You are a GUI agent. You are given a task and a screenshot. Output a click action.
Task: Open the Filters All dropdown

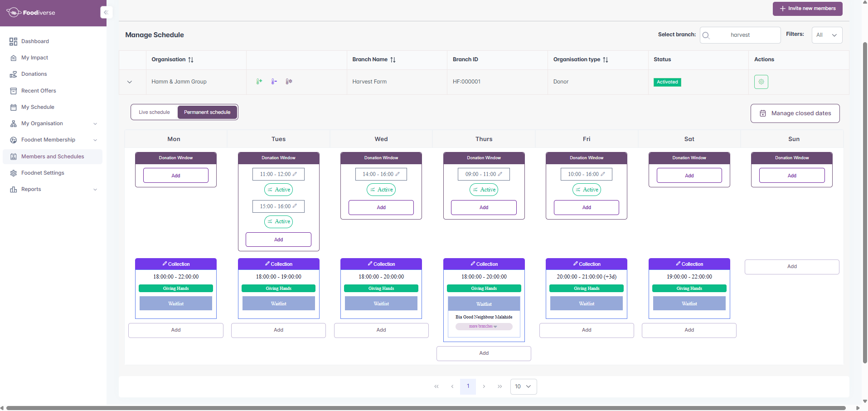click(827, 35)
